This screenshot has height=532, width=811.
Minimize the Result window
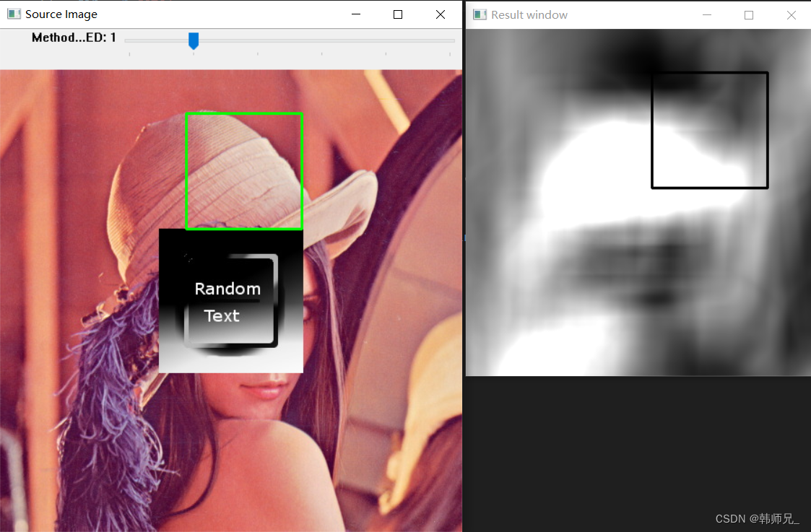tap(706, 14)
